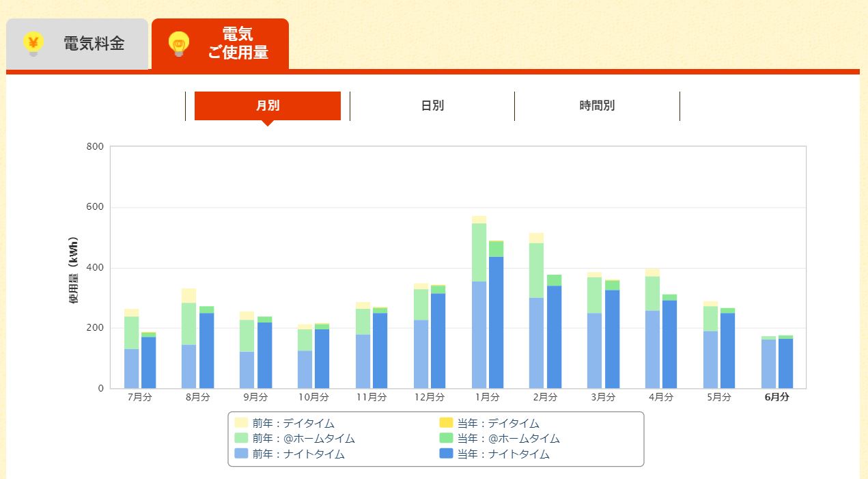Click the yen coin icon on 電気料金 tab

pyautogui.click(x=33, y=44)
